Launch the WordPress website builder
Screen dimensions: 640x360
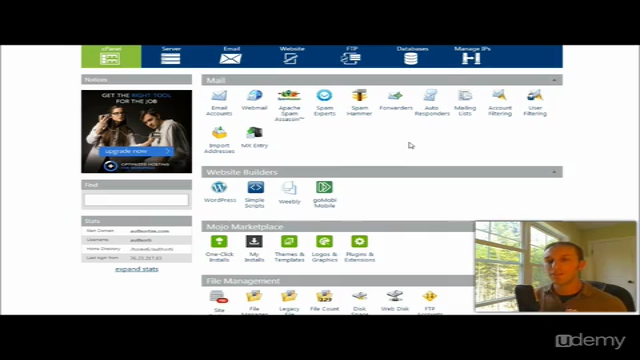(x=220, y=192)
